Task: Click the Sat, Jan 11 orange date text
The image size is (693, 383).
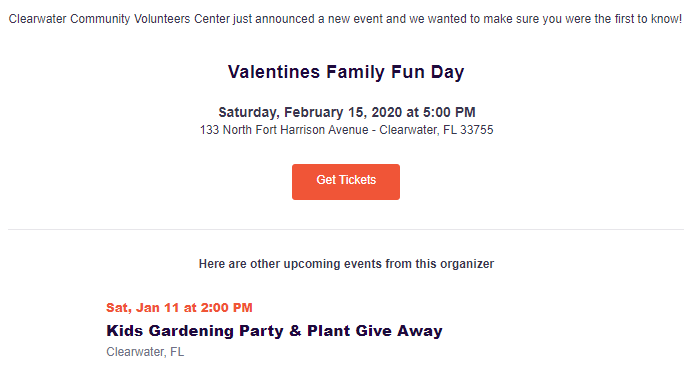Action: 179,307
